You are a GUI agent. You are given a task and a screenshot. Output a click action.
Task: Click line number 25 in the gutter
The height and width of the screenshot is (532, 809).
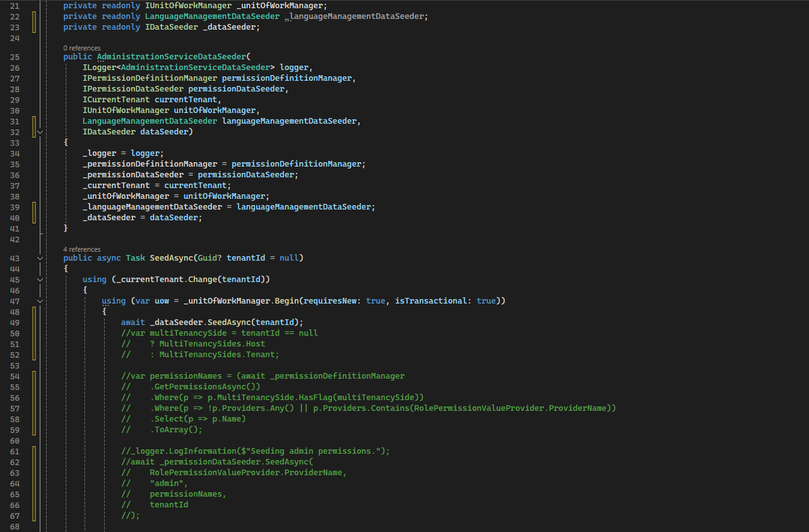[15, 57]
